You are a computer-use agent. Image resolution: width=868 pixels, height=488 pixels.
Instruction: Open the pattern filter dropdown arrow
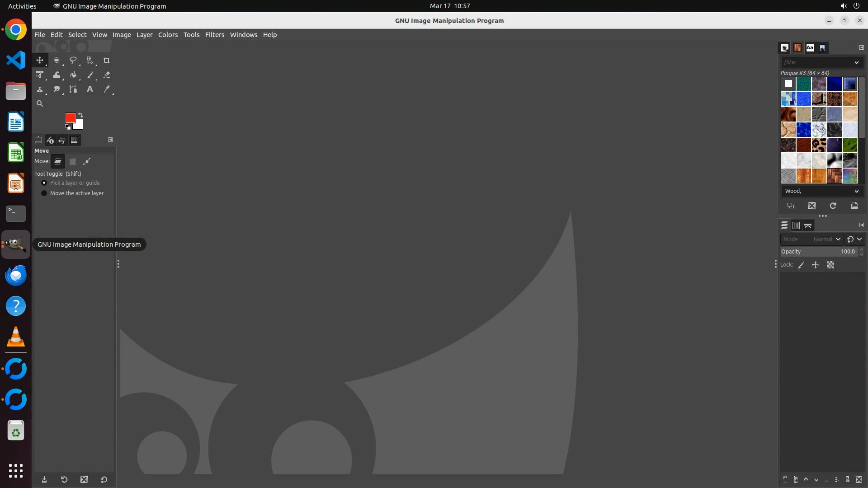[856, 62]
